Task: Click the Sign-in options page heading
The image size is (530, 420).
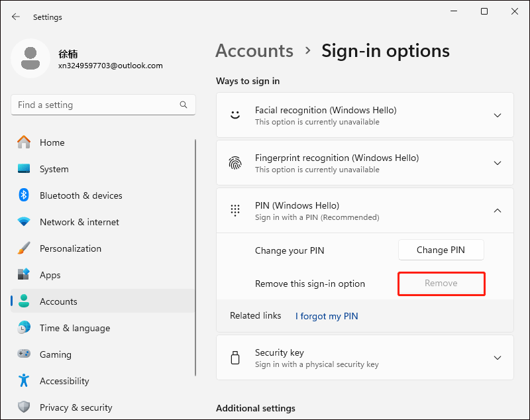Action: tap(386, 51)
